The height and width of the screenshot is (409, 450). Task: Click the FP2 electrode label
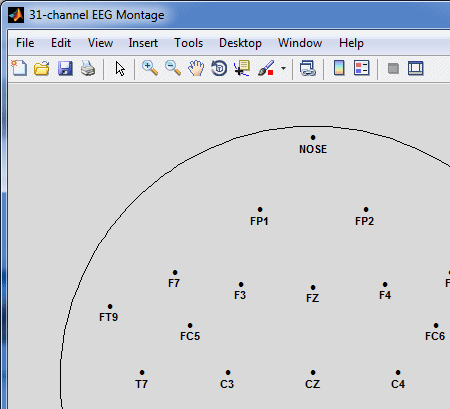point(365,221)
